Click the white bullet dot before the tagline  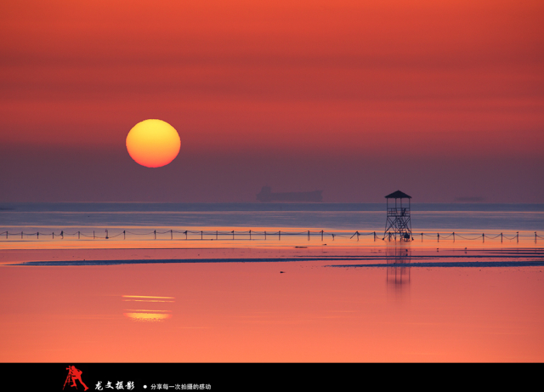[144, 387]
